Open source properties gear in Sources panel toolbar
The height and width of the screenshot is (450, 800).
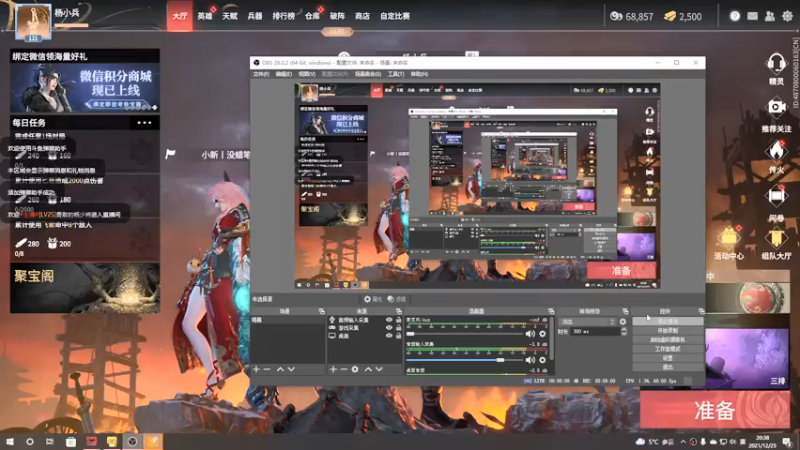point(355,369)
